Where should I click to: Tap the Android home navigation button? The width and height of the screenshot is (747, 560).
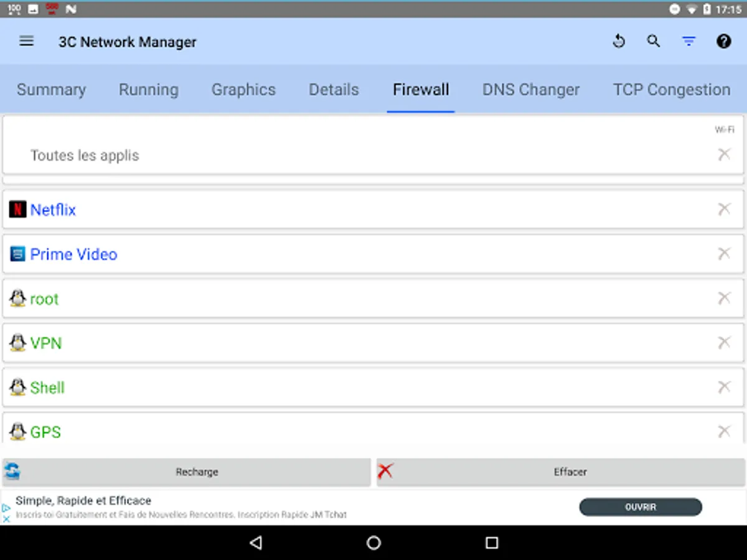point(374,543)
